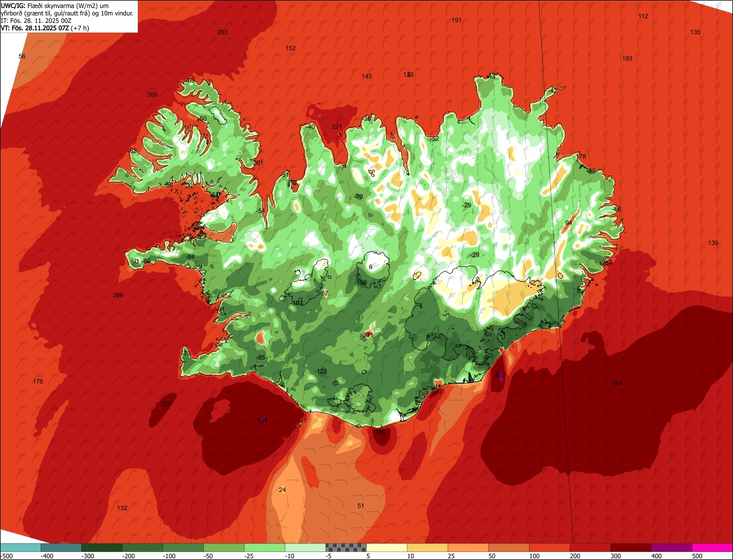
Task: Click the map value 112
Action: point(643,16)
